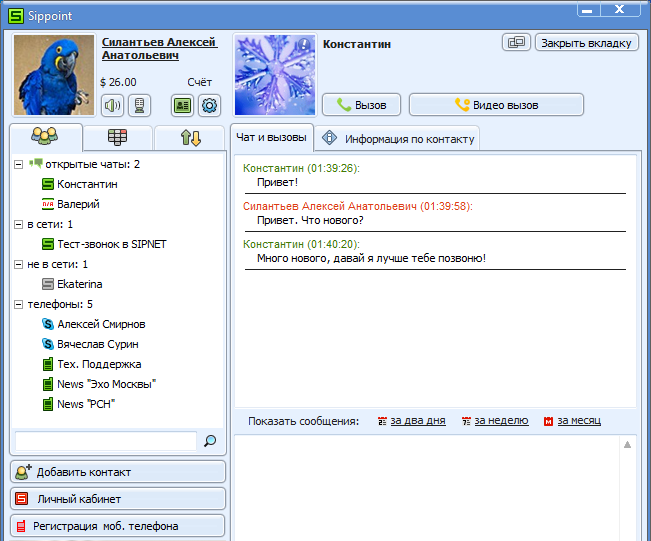
Task: Click the Счёт account label
Action: point(199,82)
